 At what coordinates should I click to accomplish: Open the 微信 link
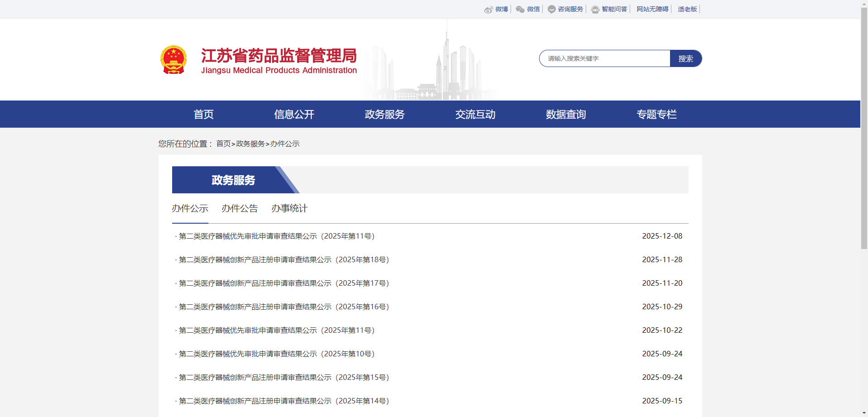point(533,9)
